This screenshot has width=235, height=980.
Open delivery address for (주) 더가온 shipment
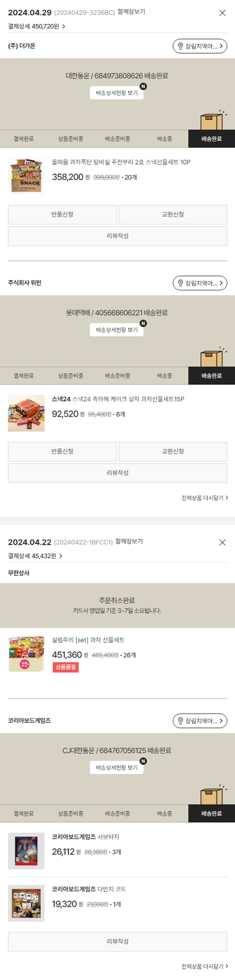[x=200, y=46]
